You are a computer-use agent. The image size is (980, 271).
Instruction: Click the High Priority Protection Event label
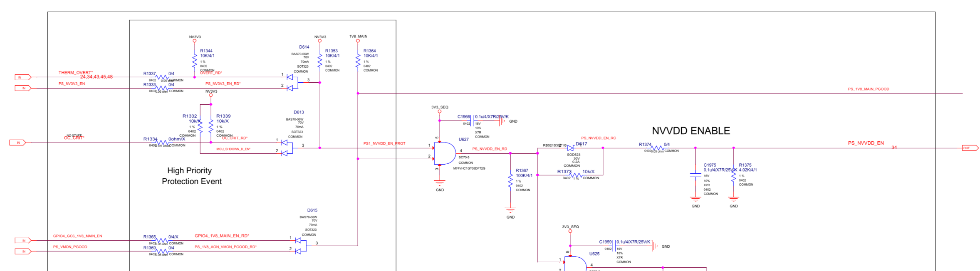click(191, 176)
